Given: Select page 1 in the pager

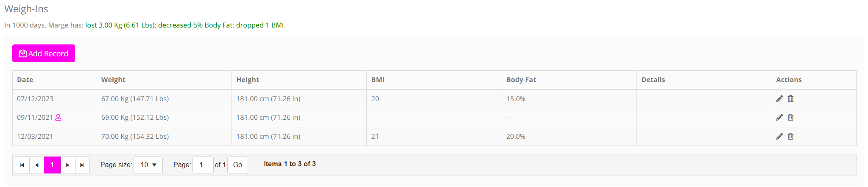Looking at the screenshot, I should 52,165.
